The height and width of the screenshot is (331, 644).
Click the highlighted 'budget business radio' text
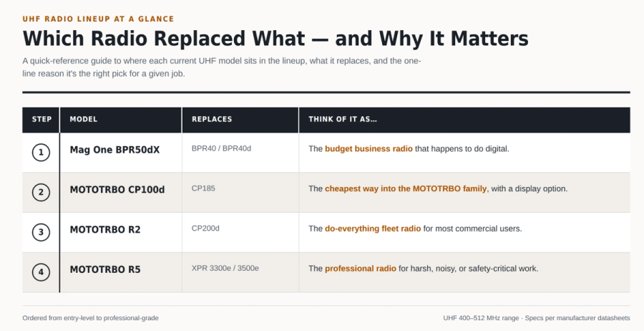point(369,149)
